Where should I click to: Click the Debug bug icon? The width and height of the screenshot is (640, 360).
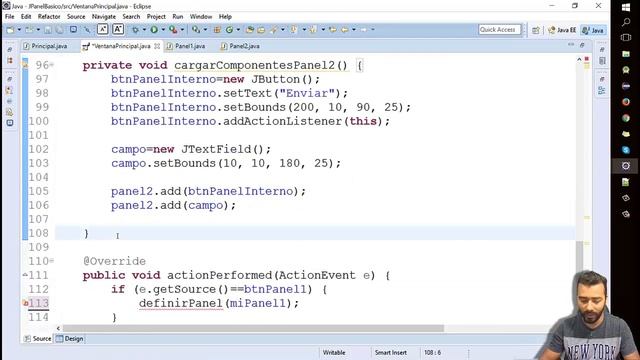pyautogui.click(x=135, y=29)
